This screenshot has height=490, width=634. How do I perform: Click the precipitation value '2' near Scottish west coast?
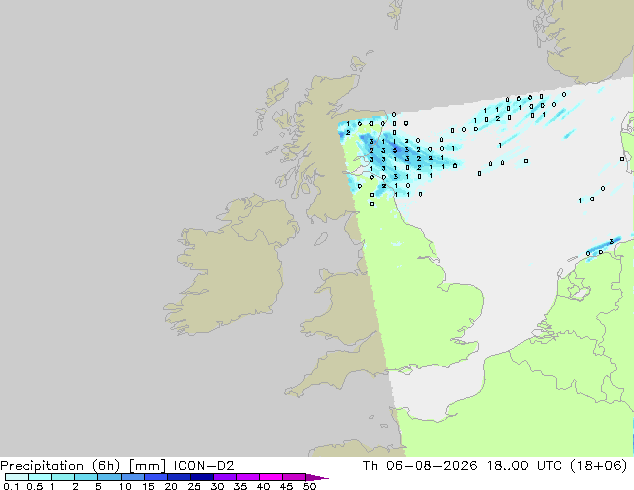point(348,133)
